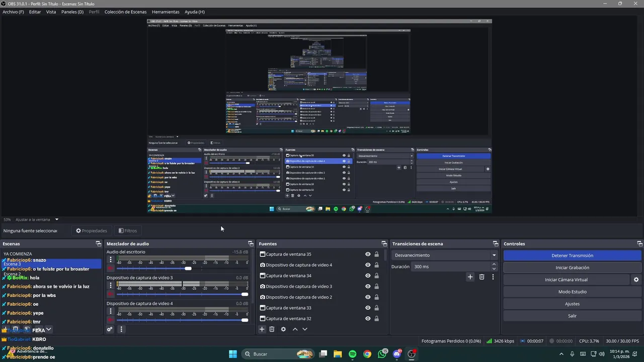Image resolution: width=644 pixels, height=362 pixels.
Task: Open the Colección de Escenas menu
Action: pos(125,12)
